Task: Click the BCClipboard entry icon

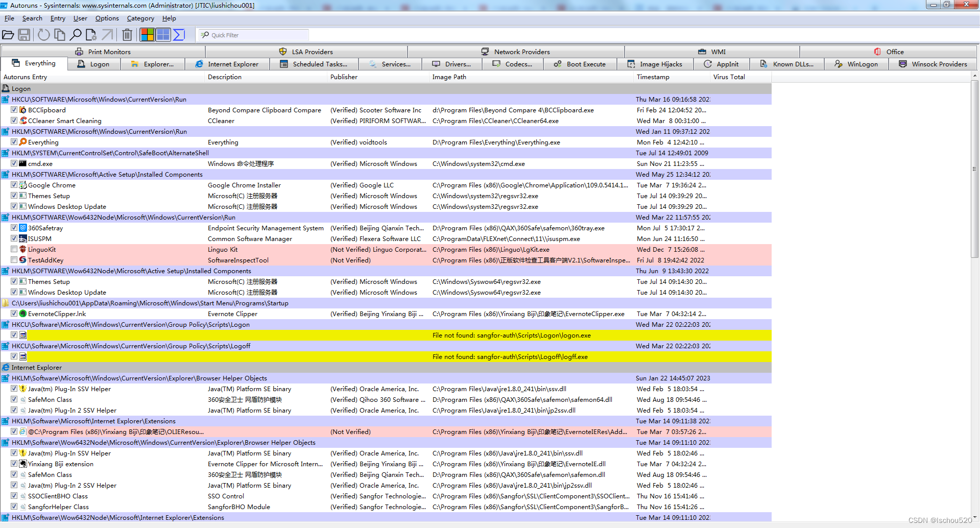Action: 23,110
